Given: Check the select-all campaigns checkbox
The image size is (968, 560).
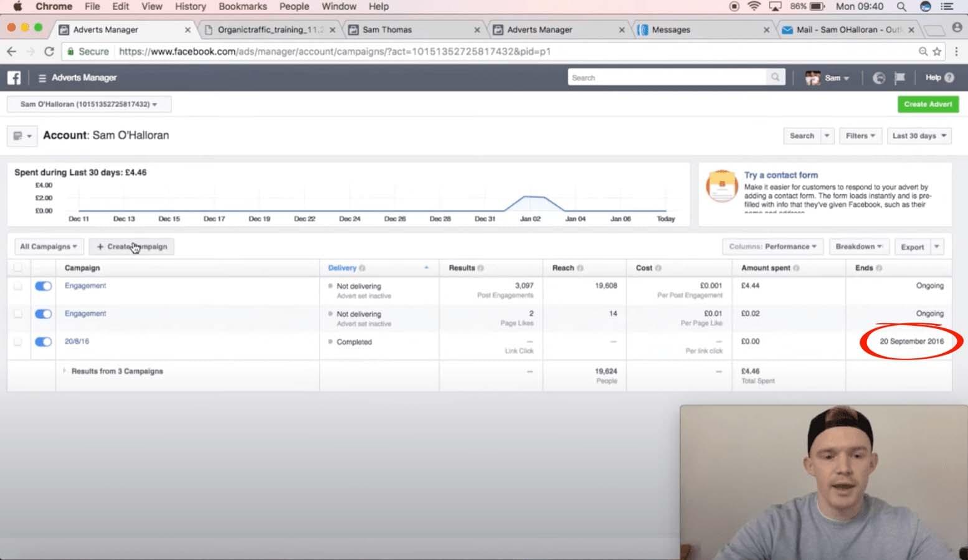Looking at the screenshot, I should click(17, 268).
